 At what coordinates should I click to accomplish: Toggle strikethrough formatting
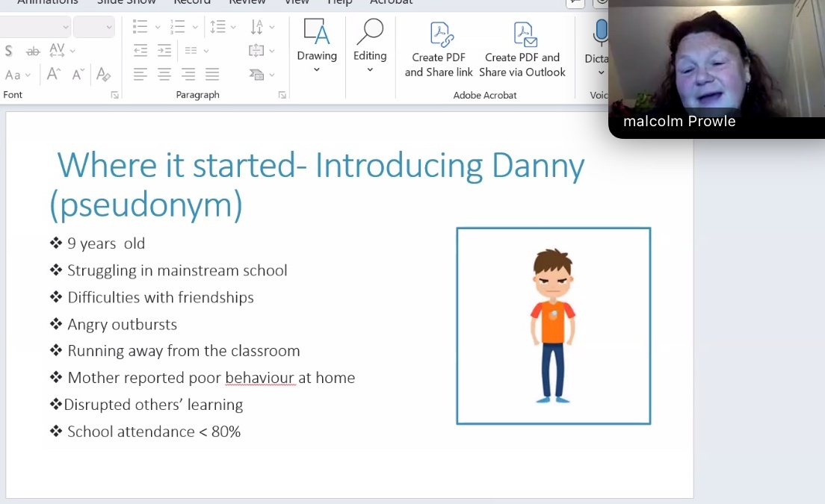(x=32, y=51)
